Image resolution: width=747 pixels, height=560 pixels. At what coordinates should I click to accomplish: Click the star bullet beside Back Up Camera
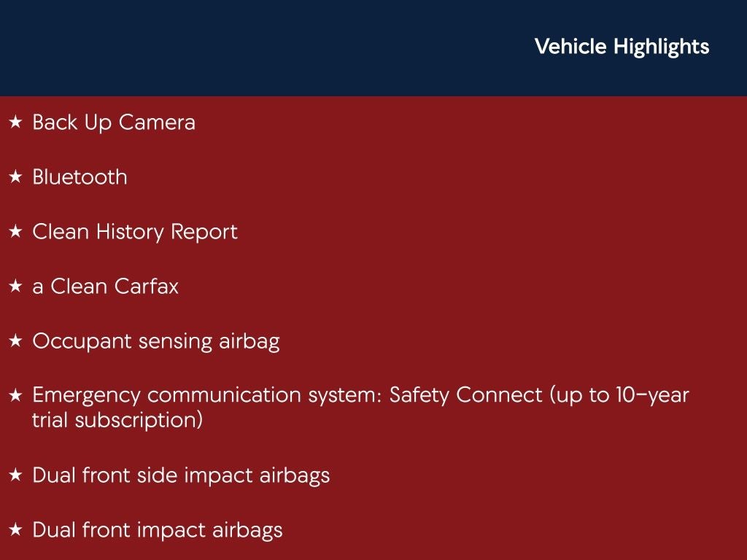[15, 122]
